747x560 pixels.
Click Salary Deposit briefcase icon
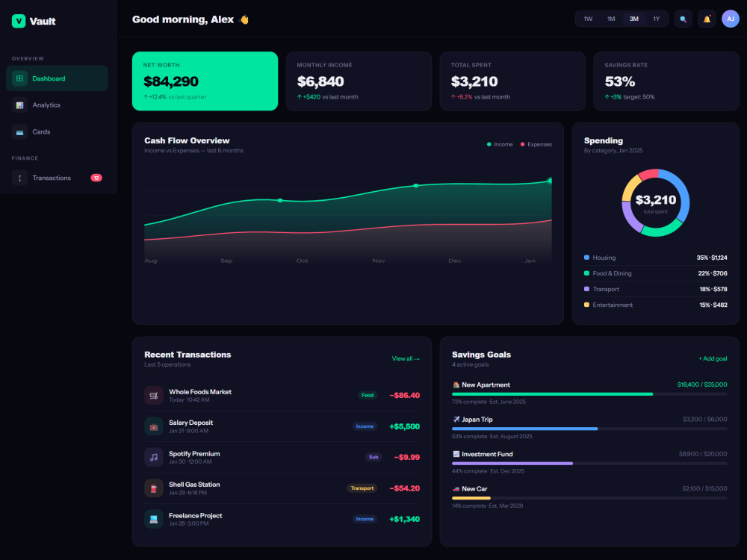click(153, 426)
